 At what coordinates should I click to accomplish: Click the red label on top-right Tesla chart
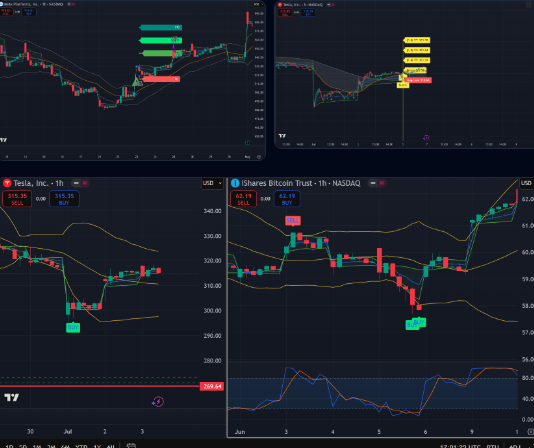point(418,80)
